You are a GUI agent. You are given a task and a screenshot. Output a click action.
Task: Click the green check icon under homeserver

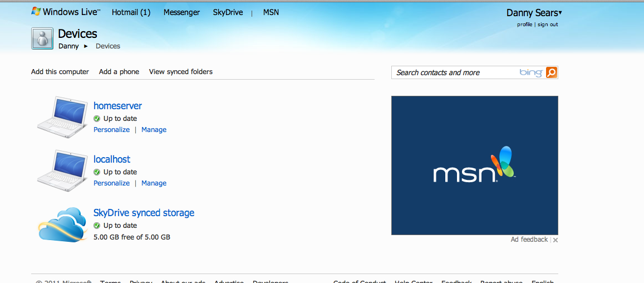tap(97, 119)
